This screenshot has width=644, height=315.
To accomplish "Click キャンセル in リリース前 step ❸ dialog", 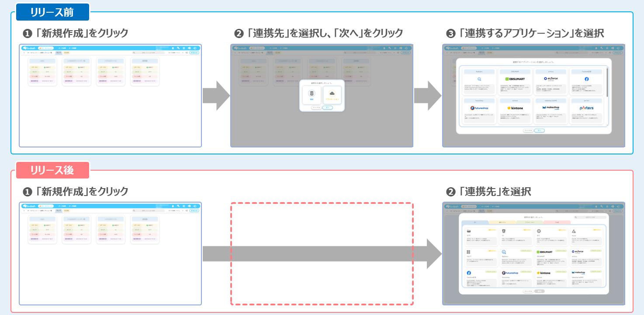I will coord(528,130).
